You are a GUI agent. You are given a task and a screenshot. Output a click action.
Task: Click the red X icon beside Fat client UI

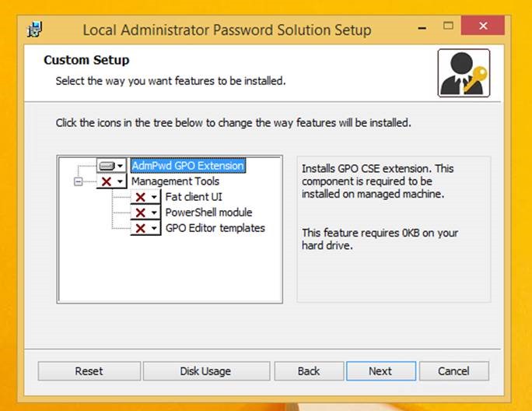pyautogui.click(x=141, y=197)
